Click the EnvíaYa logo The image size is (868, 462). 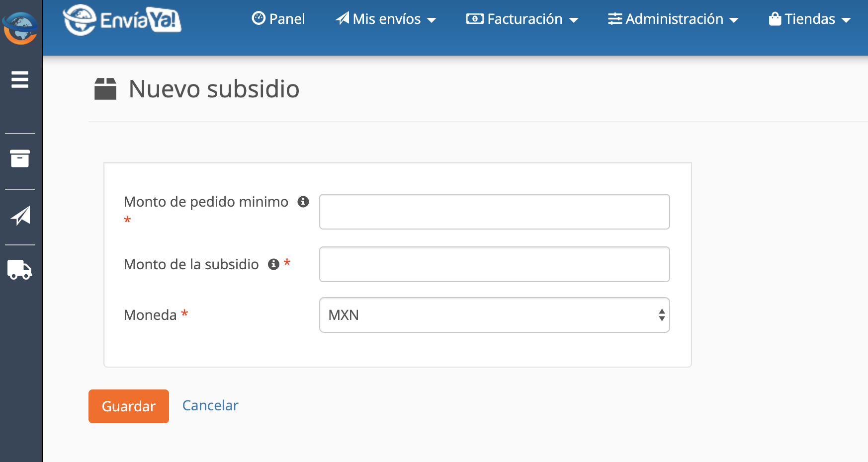[x=122, y=20]
